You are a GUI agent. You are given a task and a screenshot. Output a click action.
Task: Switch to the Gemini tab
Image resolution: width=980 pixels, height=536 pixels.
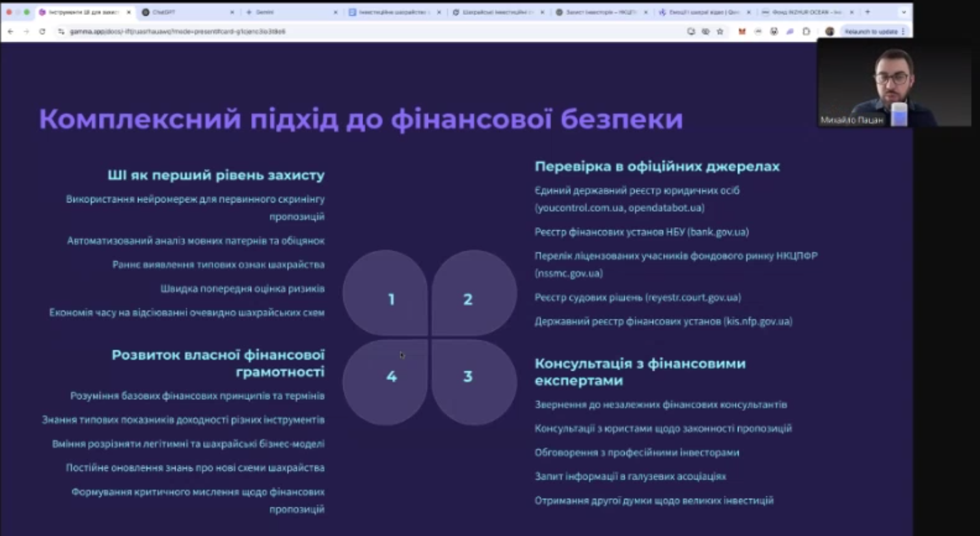click(292, 12)
